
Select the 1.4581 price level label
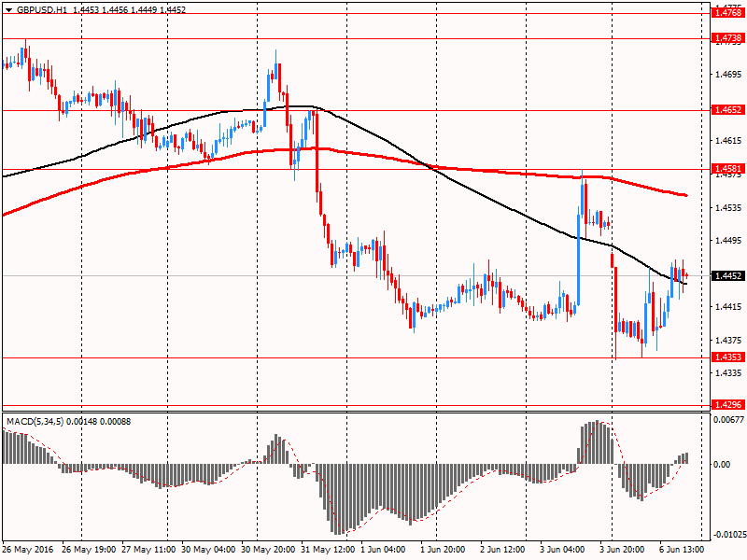coord(728,169)
